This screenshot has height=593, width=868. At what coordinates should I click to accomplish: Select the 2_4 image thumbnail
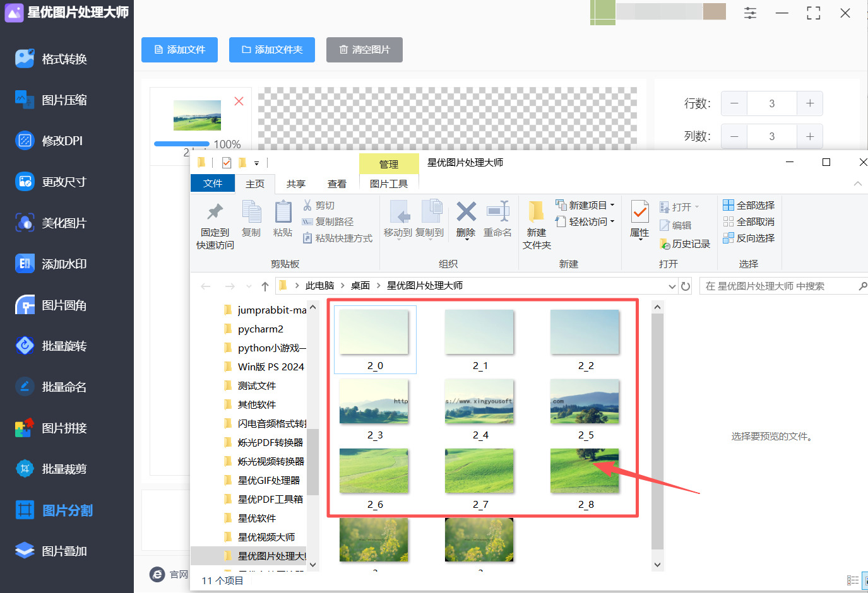[x=480, y=402]
